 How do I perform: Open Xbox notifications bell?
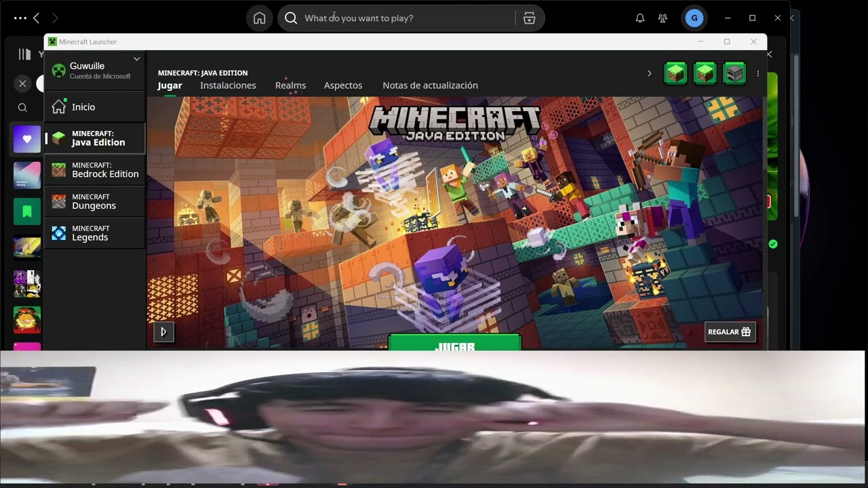(639, 18)
